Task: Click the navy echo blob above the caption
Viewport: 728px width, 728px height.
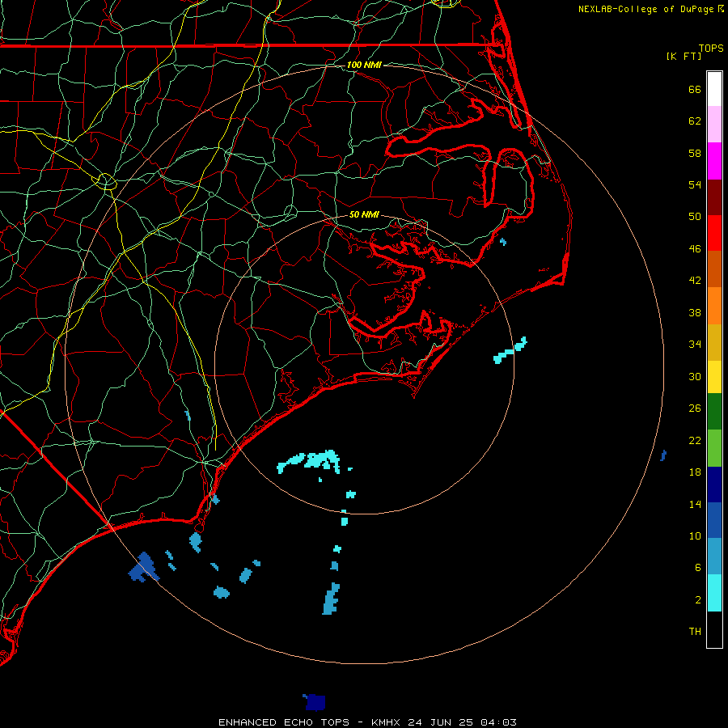Action: click(315, 702)
